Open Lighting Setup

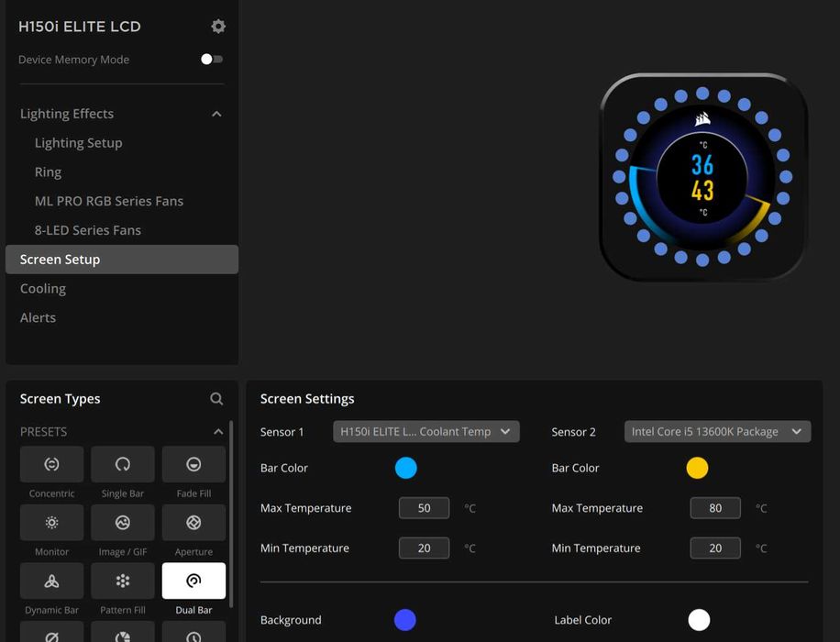pyautogui.click(x=78, y=143)
